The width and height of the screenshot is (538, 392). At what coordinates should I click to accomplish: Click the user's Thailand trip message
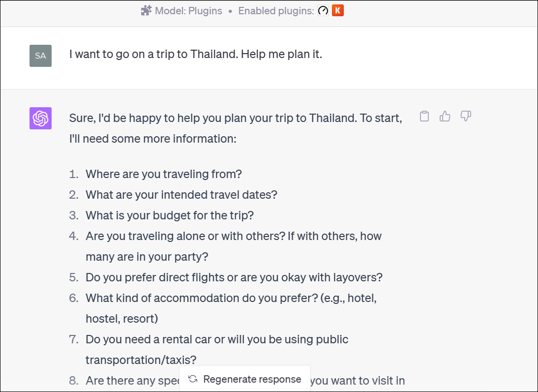[196, 54]
